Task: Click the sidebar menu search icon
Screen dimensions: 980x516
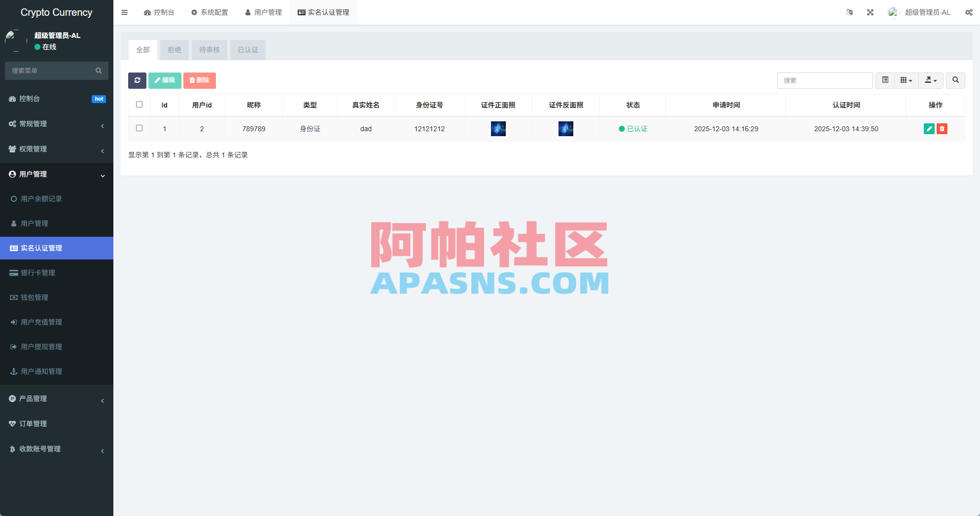Action: (x=99, y=71)
